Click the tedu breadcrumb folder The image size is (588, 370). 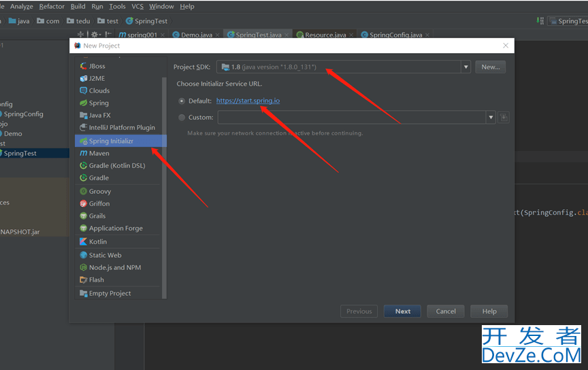[x=78, y=21]
